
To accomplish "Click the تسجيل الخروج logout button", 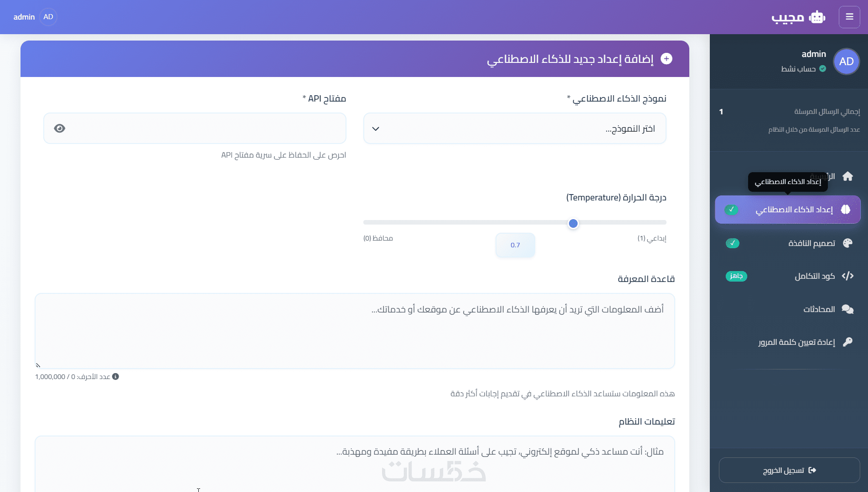I will [789, 470].
